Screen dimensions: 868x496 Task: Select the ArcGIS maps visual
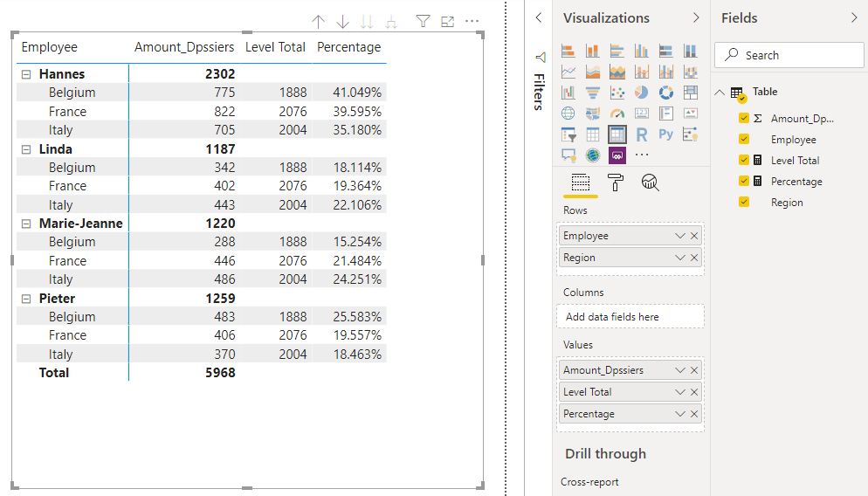(592, 155)
